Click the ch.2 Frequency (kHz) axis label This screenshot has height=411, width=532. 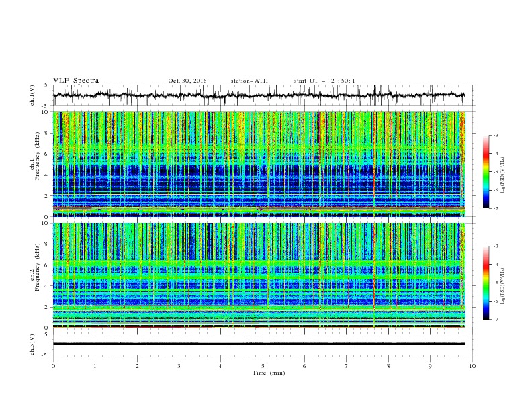[35, 267]
